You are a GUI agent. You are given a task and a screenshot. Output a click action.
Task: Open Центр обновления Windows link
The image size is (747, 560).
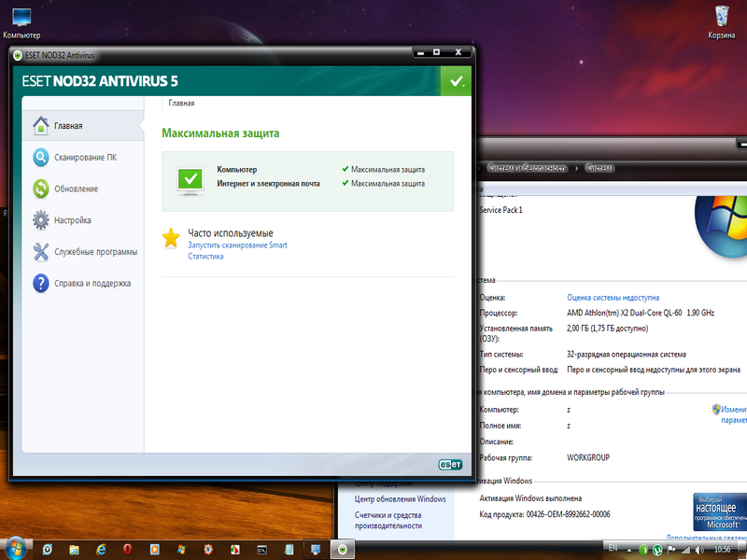pyautogui.click(x=401, y=499)
